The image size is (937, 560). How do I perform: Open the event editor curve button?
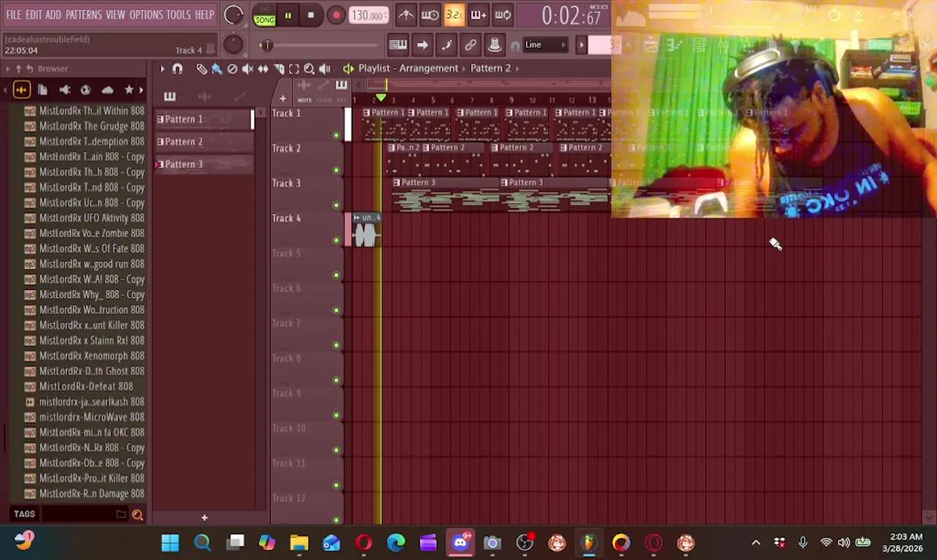coord(446,45)
